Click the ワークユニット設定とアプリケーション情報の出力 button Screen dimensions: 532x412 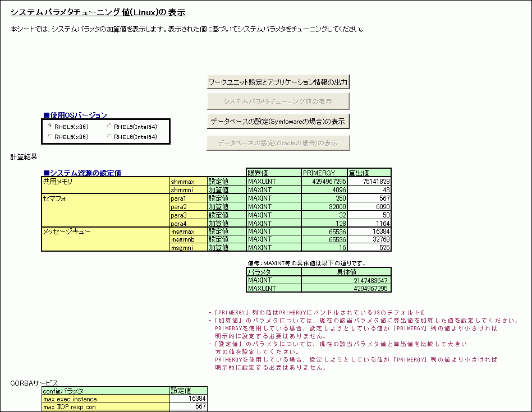278,82
